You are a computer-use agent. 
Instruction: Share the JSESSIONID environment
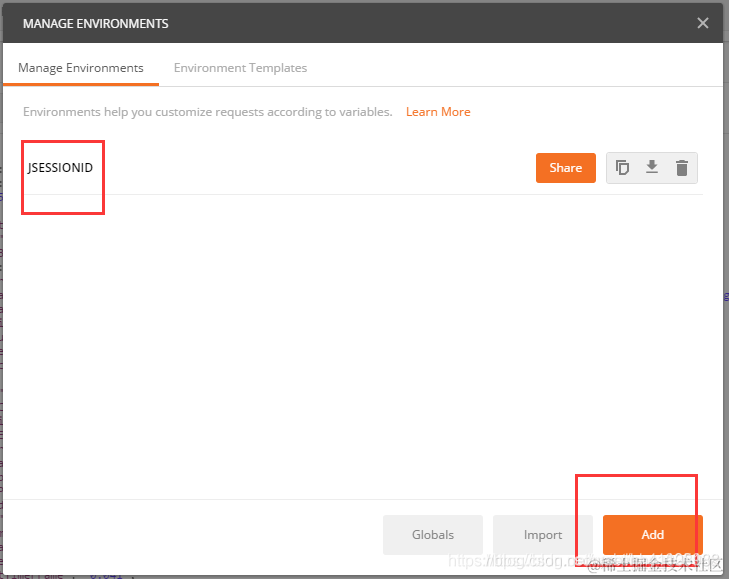(565, 168)
